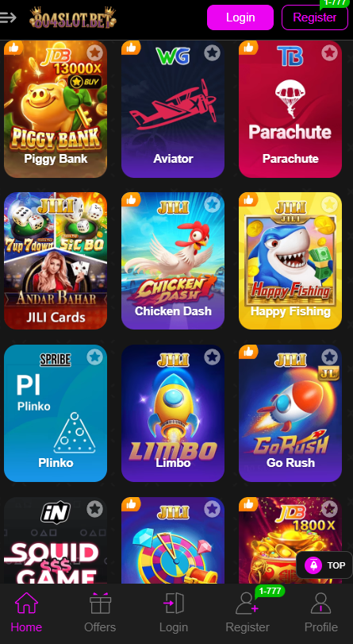
Task: Open the Offers gift tab
Action: click(100, 612)
